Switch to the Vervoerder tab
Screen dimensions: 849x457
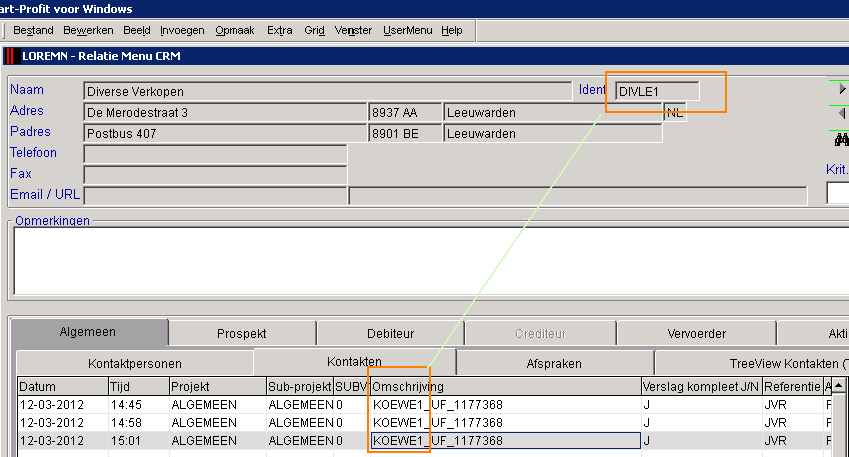pyautogui.click(x=696, y=334)
